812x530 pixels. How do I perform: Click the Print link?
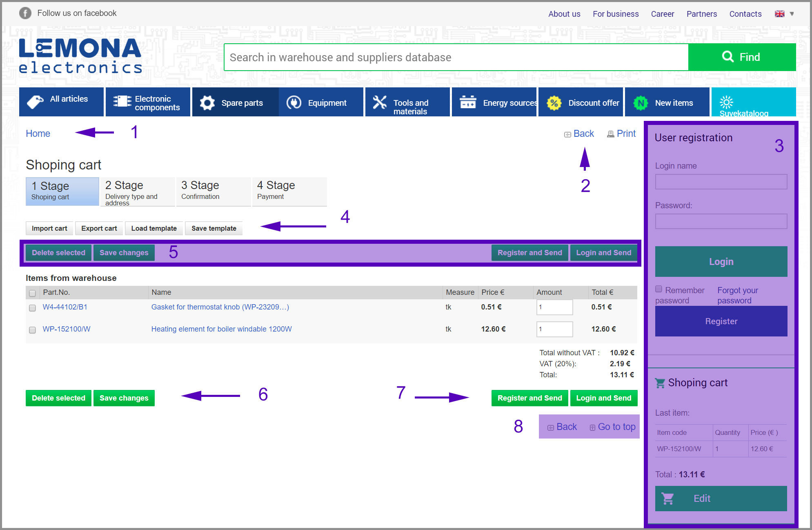(x=621, y=134)
